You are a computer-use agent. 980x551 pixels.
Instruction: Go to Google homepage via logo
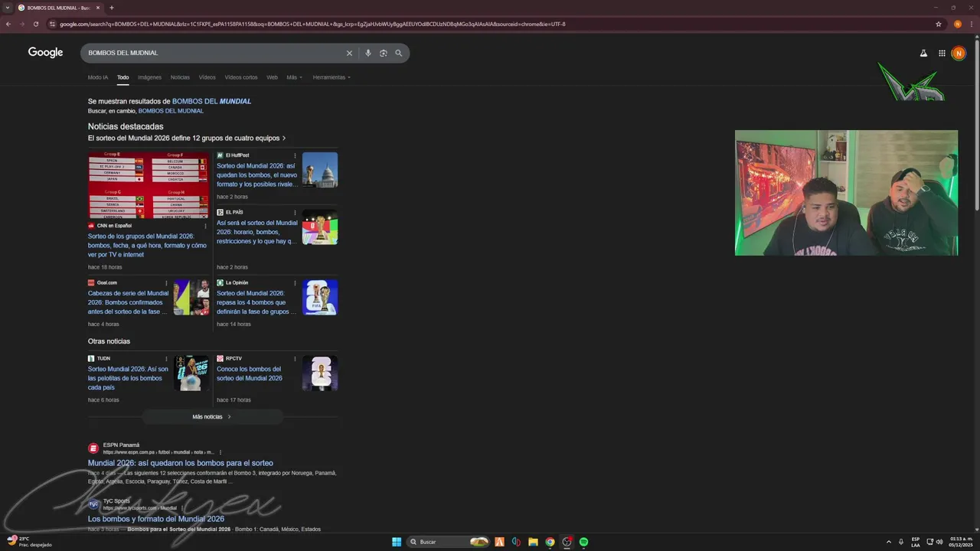45,52
